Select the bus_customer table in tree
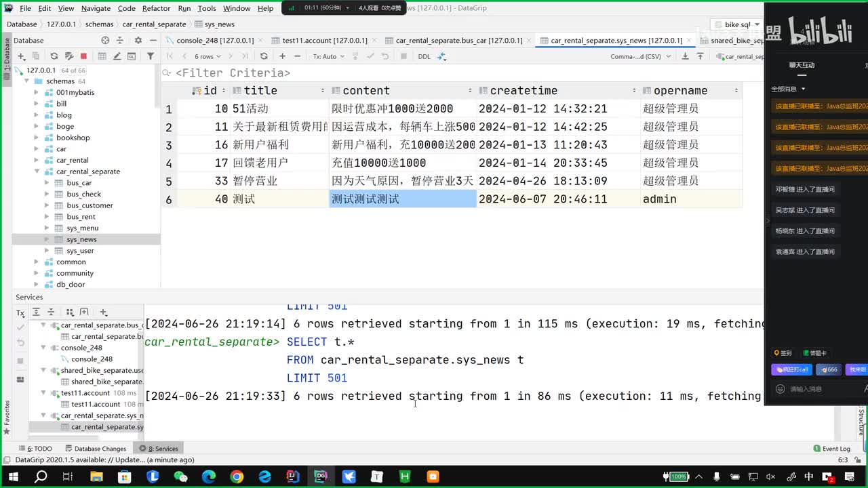 90,205
